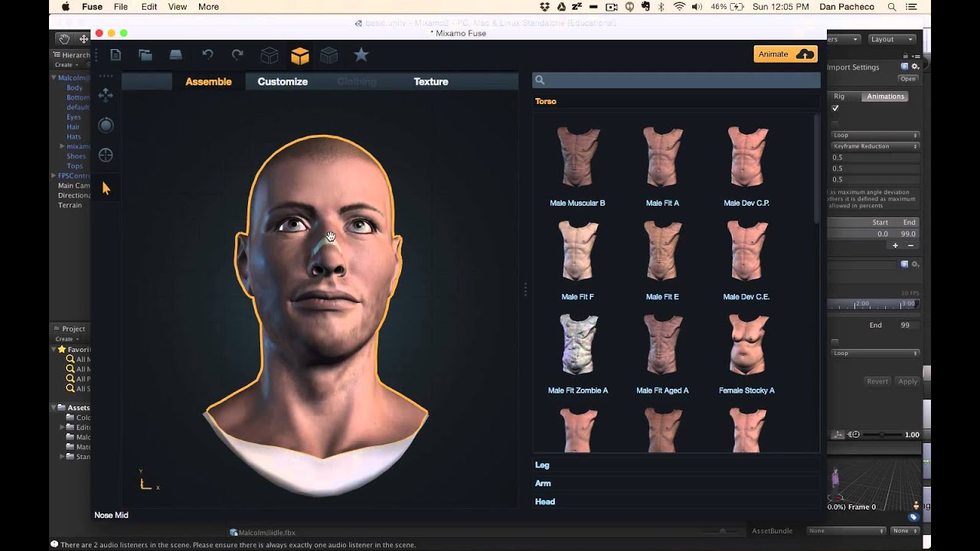980x551 pixels.
Task: Toggle the checkbox above the lower Loop dropdown
Action: (835, 342)
